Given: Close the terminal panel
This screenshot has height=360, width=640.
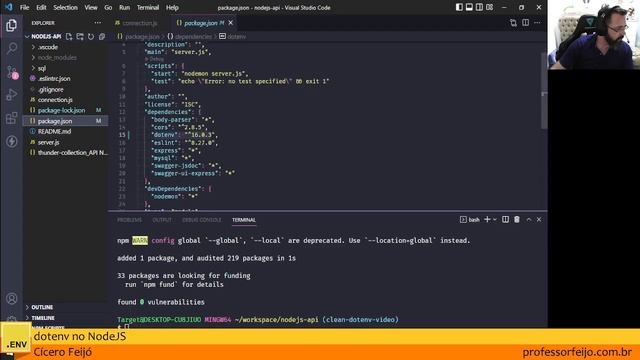Looking at the screenshot, I should [539, 220].
